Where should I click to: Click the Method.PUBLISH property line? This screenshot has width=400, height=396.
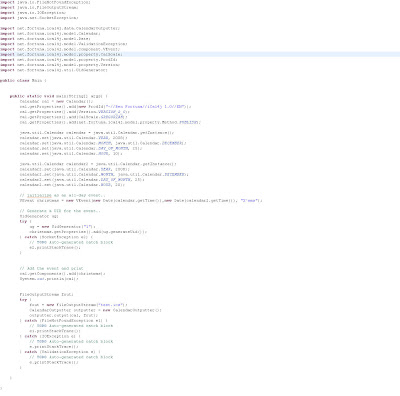click(x=110, y=122)
